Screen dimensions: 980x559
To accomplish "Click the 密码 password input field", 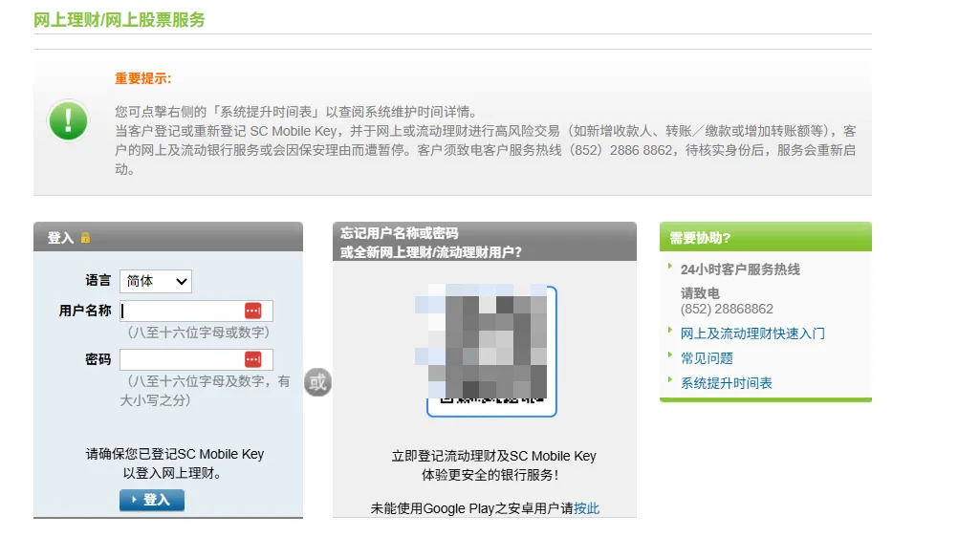I will click(x=196, y=359).
